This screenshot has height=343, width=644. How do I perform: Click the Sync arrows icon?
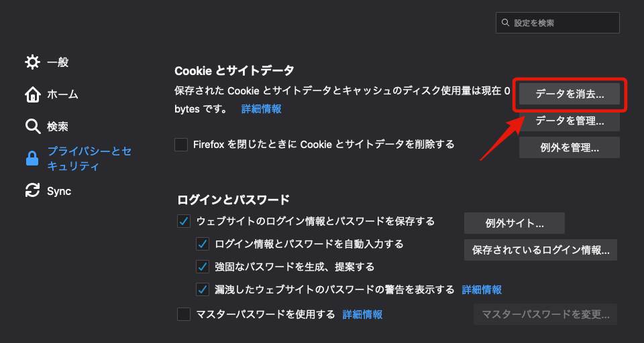tap(32, 191)
